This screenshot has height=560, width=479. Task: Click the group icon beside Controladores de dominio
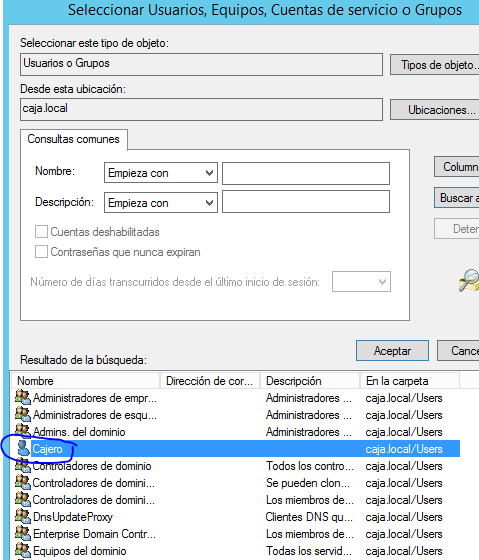[x=23, y=465]
